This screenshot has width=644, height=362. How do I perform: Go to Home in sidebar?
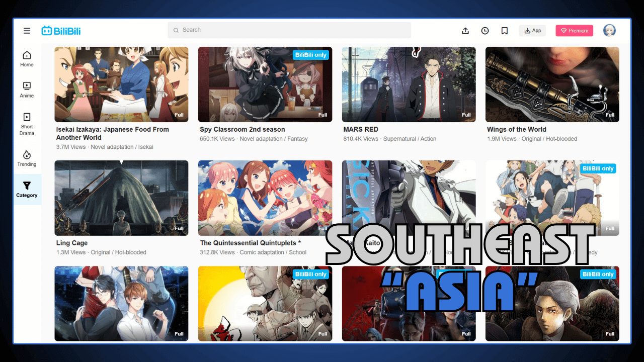pyautogui.click(x=27, y=59)
